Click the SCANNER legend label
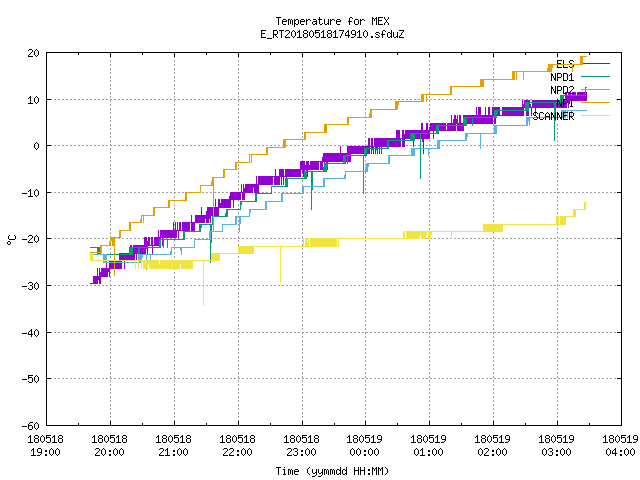 553,116
